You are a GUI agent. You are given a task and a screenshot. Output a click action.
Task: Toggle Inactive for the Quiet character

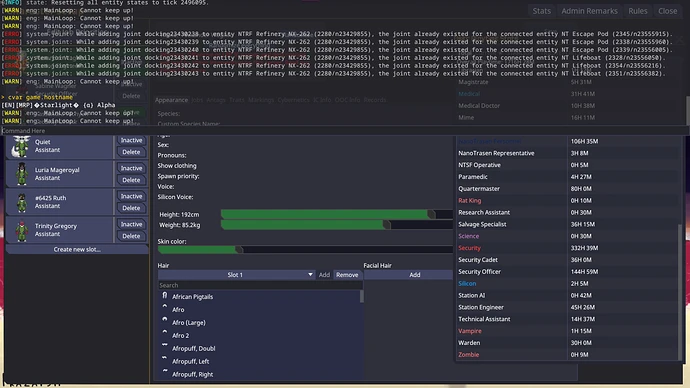(131, 140)
